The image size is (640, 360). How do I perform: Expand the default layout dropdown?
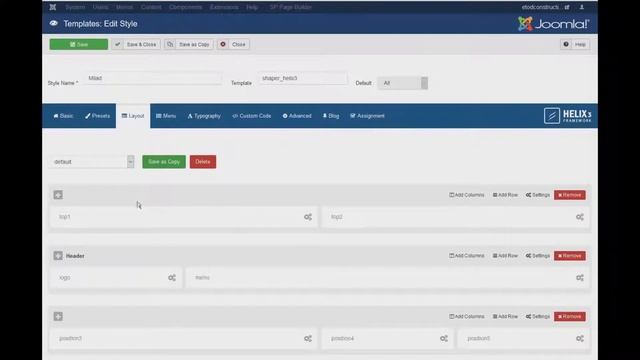(92, 162)
